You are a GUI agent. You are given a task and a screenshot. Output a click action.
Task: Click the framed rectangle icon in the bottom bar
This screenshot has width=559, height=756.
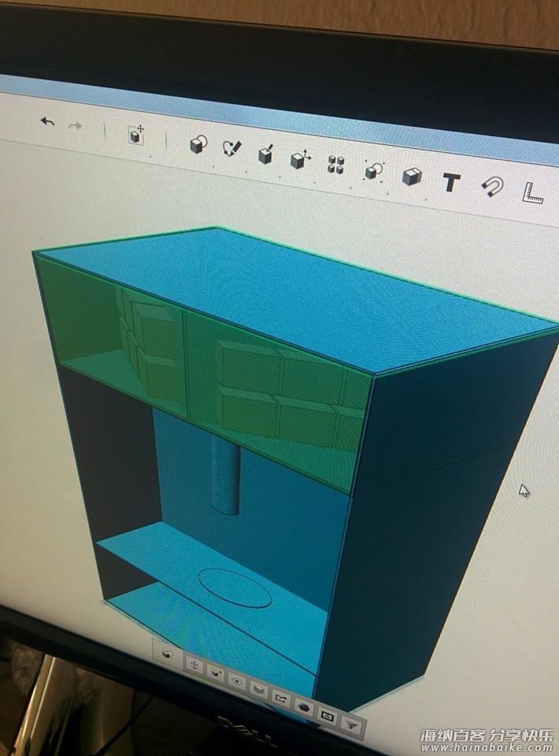pyautogui.click(x=327, y=716)
